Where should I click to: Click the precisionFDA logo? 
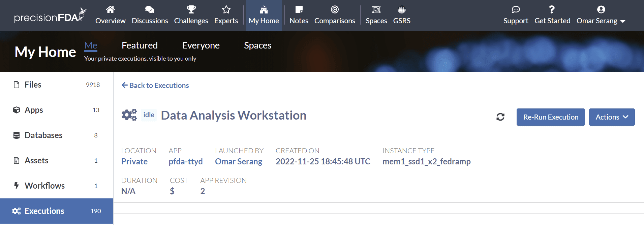click(x=50, y=15)
